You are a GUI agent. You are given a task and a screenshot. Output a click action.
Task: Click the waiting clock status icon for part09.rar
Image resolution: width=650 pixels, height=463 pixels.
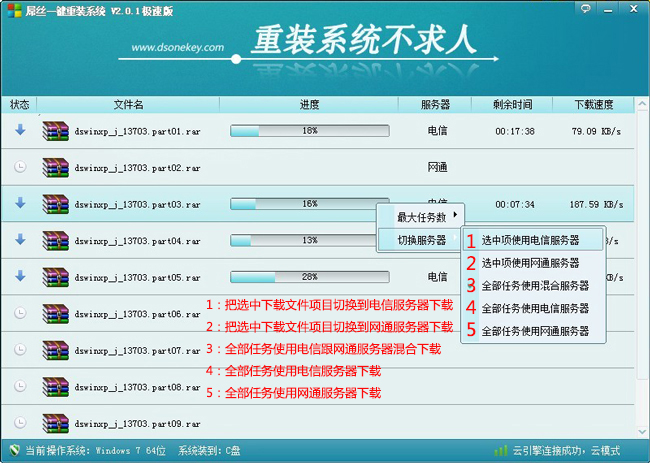[x=20, y=422]
